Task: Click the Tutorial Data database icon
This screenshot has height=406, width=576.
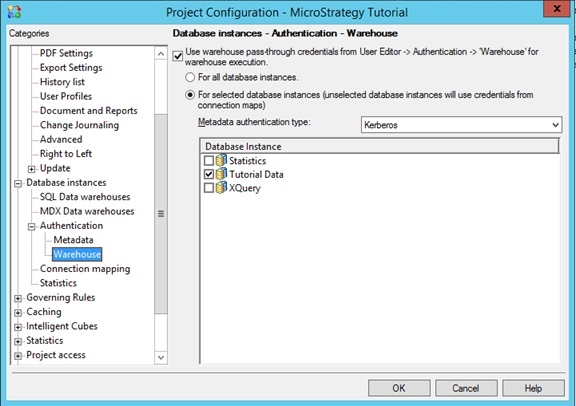Action: [x=221, y=174]
